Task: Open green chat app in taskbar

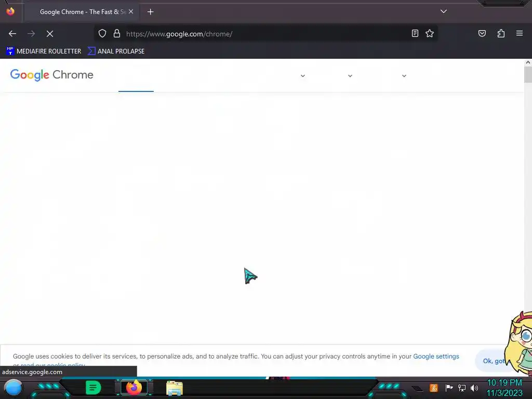Action: [x=93, y=388]
